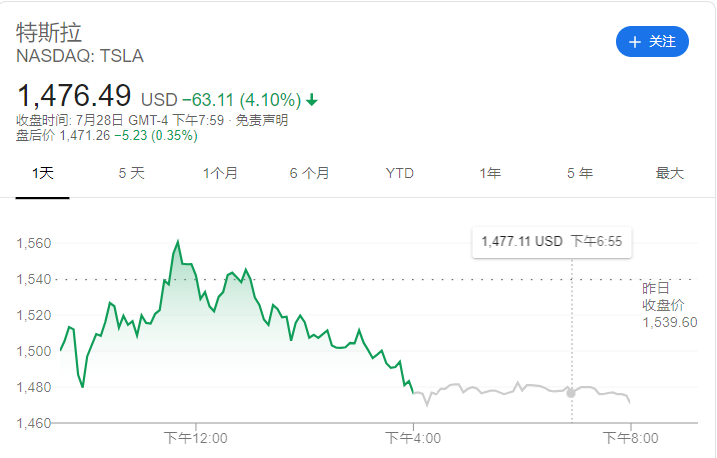
Task: Select the 最大 range tab
Action: (x=669, y=173)
